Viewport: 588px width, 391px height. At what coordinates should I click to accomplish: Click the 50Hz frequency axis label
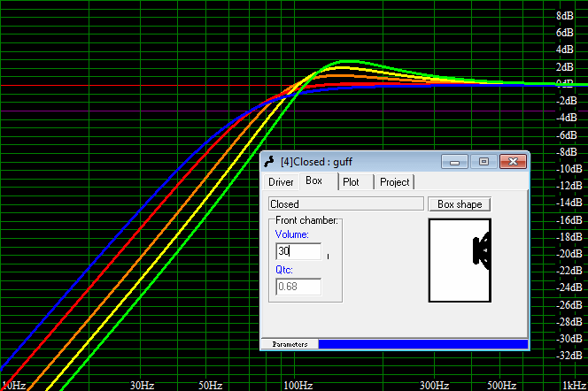tap(210, 386)
